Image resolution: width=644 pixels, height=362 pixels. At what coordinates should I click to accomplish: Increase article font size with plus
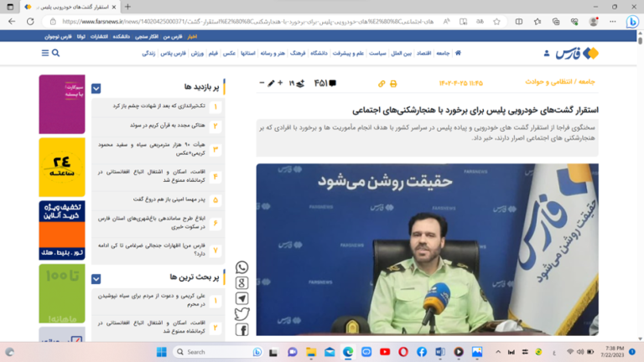(x=282, y=83)
